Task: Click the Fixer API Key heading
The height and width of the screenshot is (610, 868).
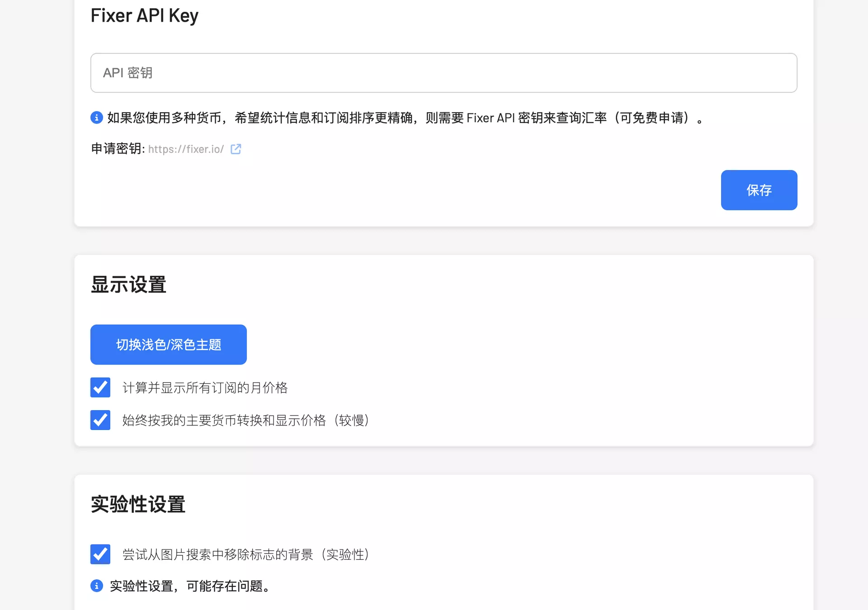Action: 144,15
